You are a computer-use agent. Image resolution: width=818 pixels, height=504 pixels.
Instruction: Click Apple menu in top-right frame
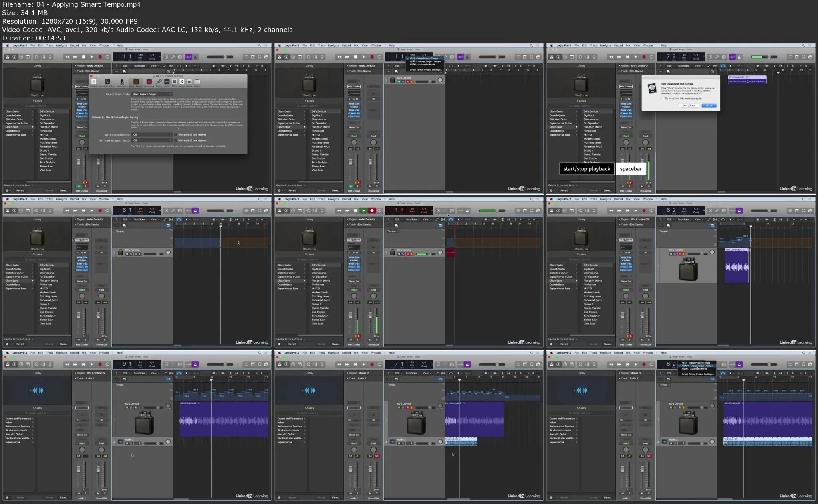coord(552,45)
